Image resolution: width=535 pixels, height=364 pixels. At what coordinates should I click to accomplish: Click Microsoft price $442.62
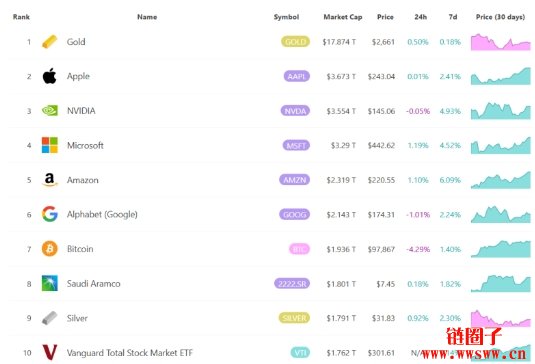[381, 146]
